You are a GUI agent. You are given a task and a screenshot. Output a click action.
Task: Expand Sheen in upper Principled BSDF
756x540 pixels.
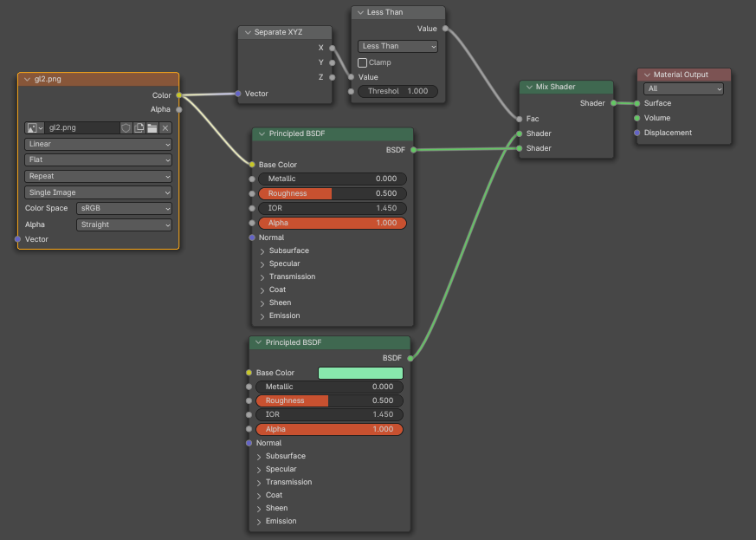coord(262,303)
